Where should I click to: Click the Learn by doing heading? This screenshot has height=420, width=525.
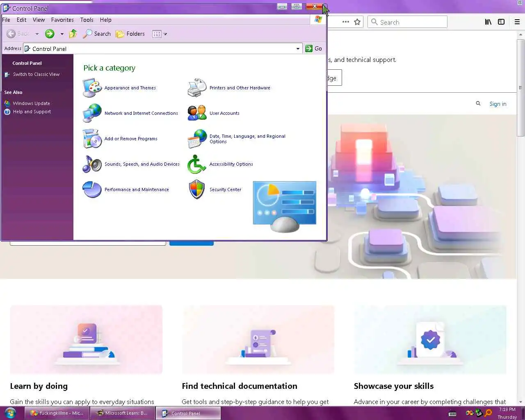click(x=39, y=386)
